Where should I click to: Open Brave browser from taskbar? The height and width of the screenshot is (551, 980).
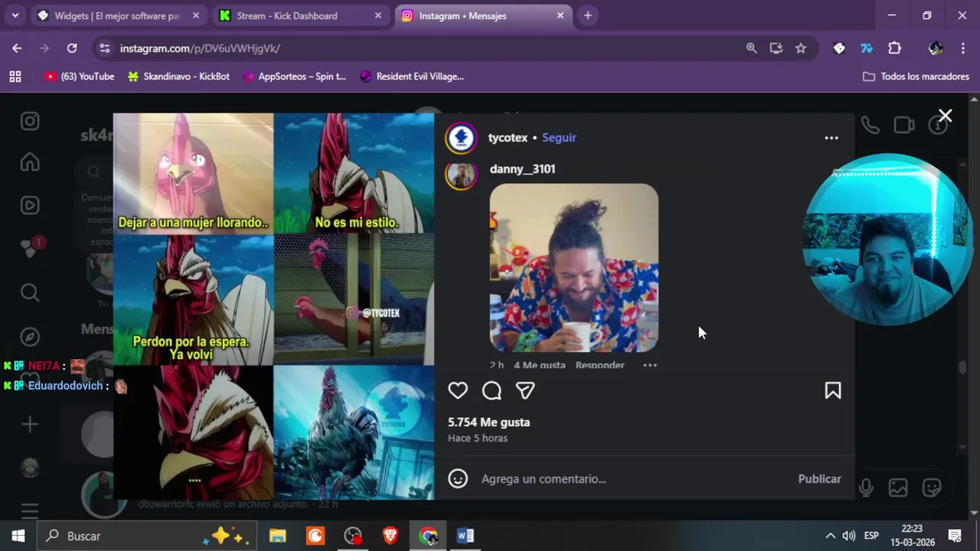(x=390, y=536)
